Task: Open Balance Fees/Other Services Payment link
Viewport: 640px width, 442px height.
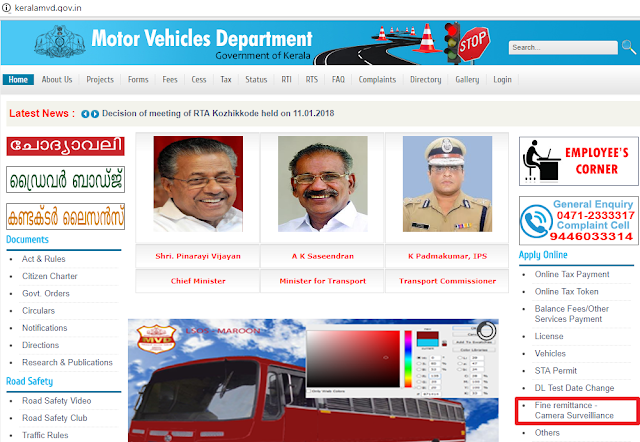Action: coord(572,314)
